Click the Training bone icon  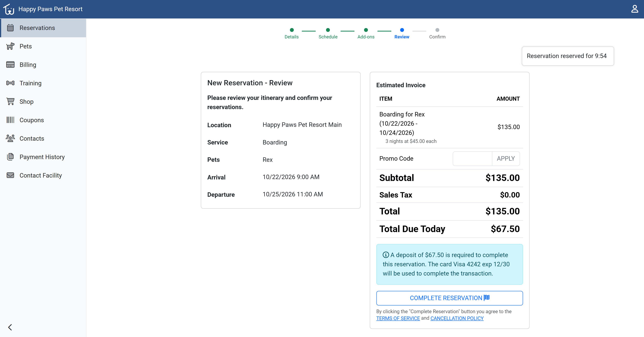tap(10, 83)
